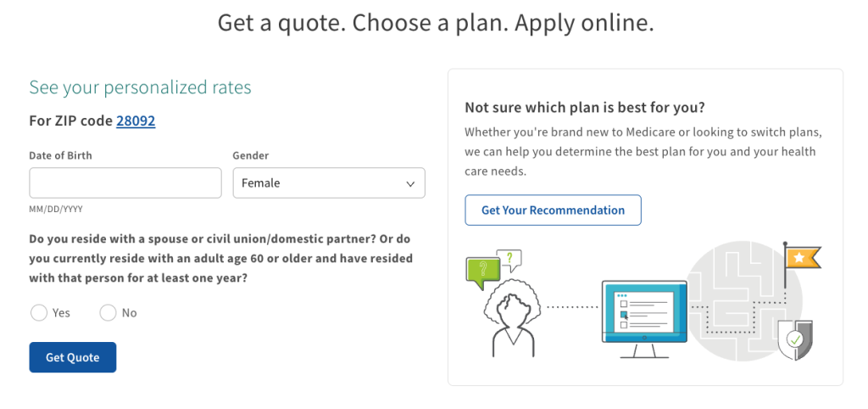
Task: Open the ZIP code 28092 link
Action: (x=136, y=120)
